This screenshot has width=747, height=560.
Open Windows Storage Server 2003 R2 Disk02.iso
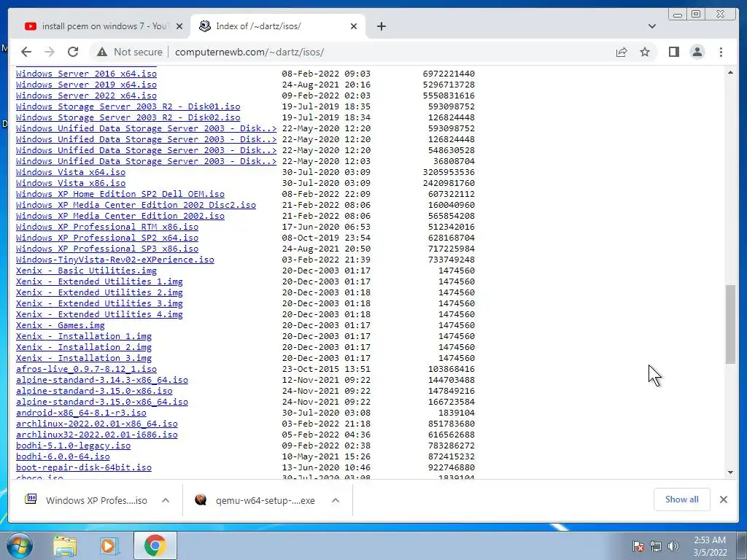coord(128,117)
